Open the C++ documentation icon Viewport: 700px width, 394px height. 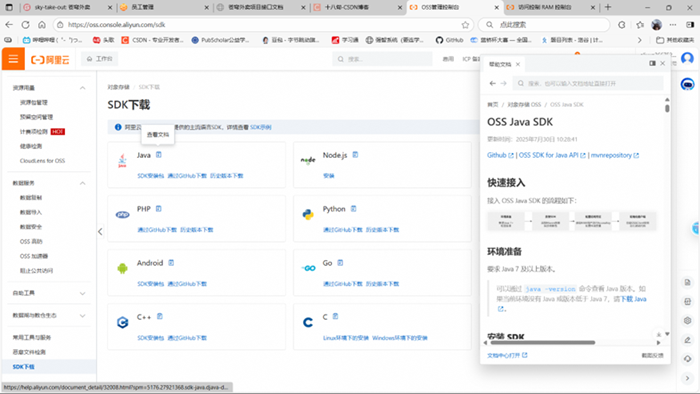click(159, 316)
